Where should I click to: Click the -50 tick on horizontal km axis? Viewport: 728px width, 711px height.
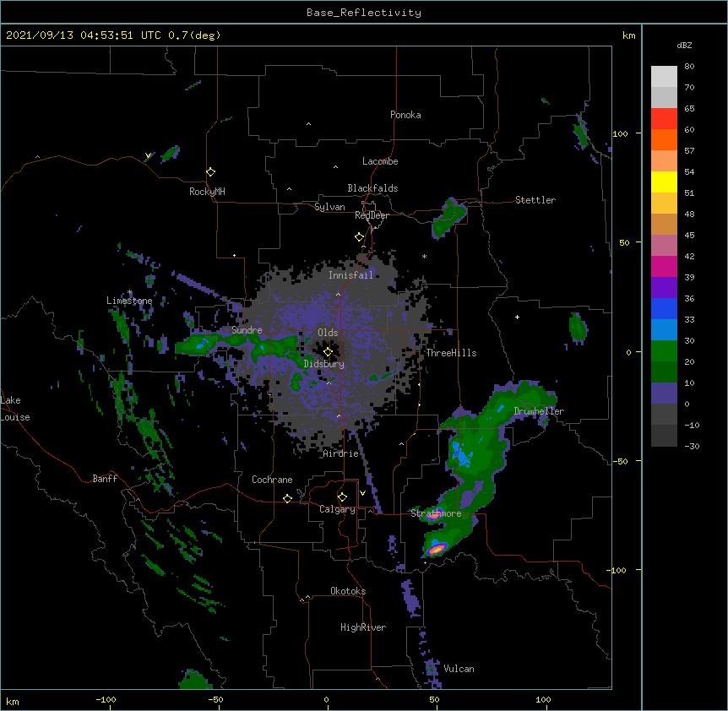pyautogui.click(x=215, y=700)
